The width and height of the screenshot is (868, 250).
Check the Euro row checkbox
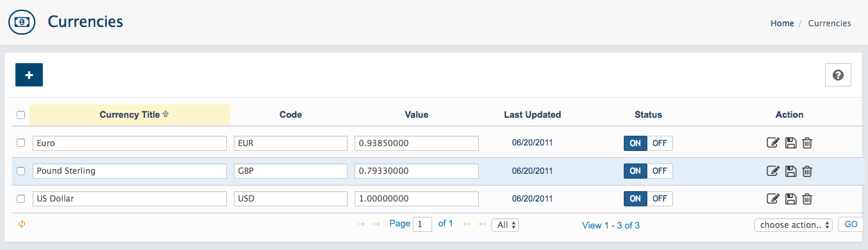21,143
